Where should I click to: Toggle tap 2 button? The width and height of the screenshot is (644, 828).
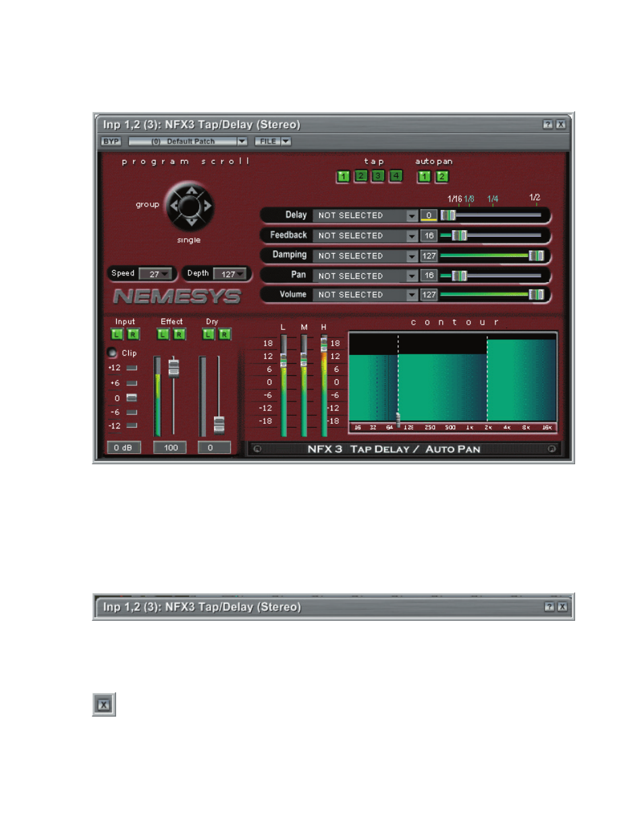tap(360, 177)
